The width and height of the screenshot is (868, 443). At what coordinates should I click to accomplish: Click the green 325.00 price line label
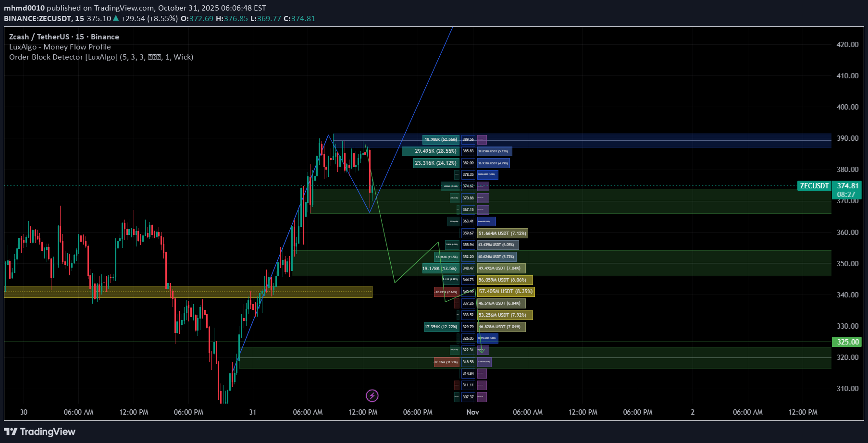click(x=847, y=342)
